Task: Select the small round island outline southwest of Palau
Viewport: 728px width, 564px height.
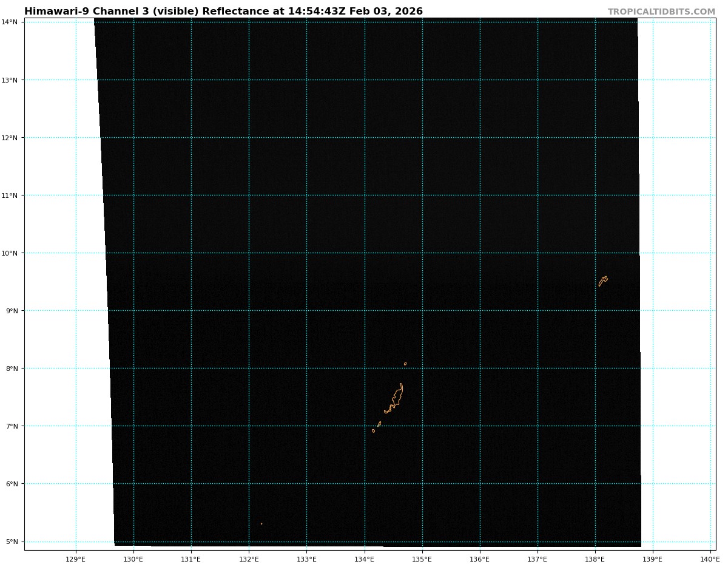Action: coord(373,430)
